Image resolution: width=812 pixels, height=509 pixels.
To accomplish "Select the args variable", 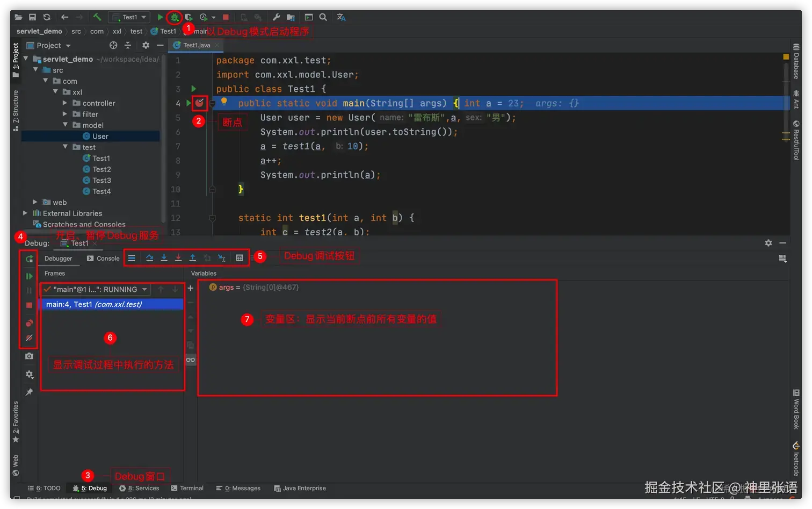I will click(254, 288).
